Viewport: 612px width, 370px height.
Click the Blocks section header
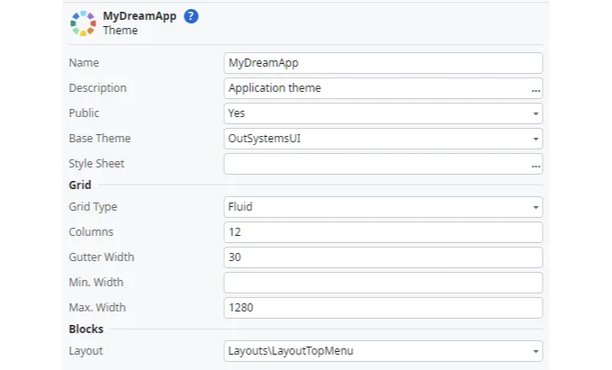[x=86, y=329]
